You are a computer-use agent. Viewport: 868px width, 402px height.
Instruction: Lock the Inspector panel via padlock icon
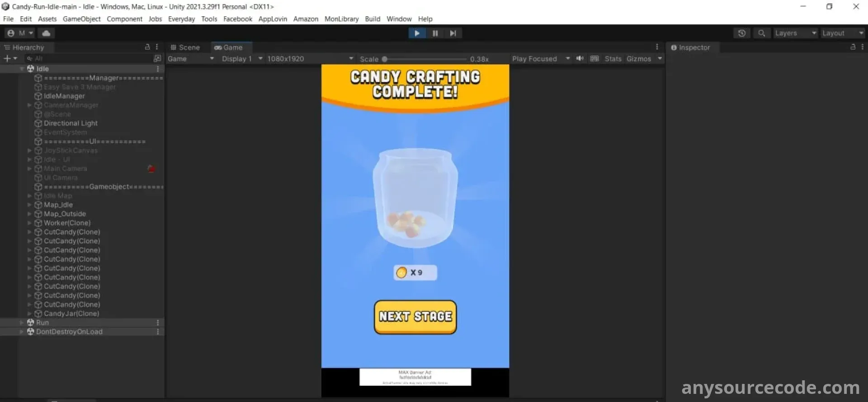(853, 47)
